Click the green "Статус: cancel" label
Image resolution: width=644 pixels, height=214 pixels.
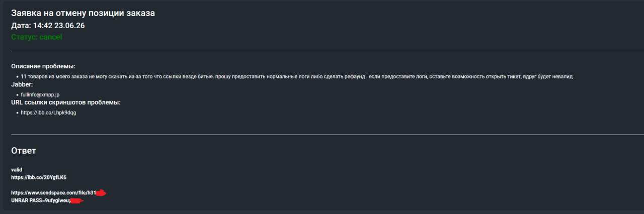37,37
